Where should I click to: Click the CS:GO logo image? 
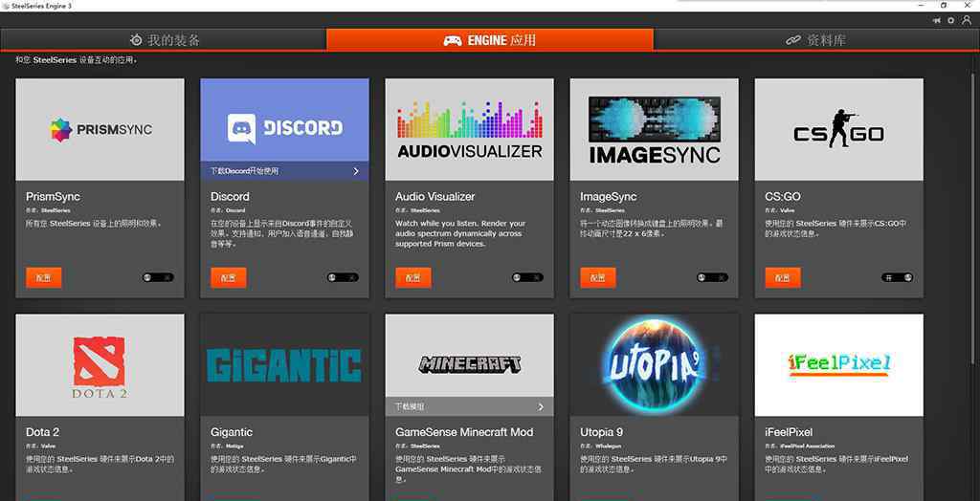838,129
